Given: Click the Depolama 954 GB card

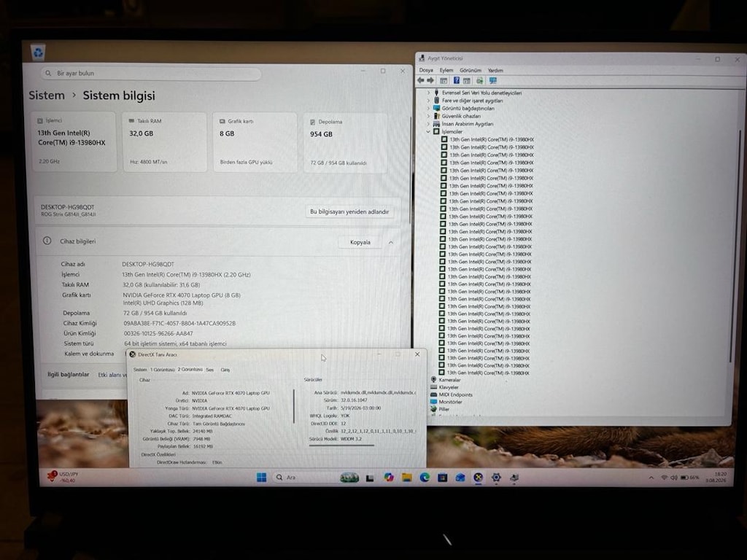Looking at the screenshot, I should 345,143.
